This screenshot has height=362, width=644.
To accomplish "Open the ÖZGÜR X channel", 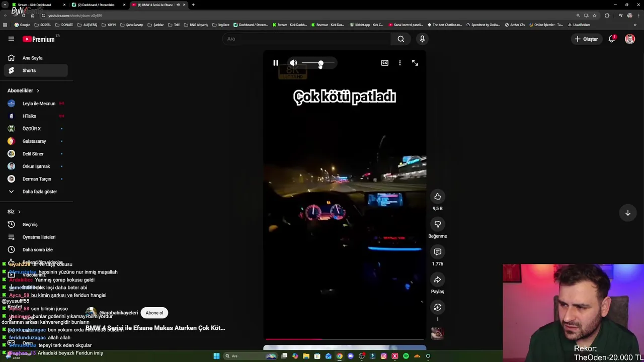I will pyautogui.click(x=35, y=129).
